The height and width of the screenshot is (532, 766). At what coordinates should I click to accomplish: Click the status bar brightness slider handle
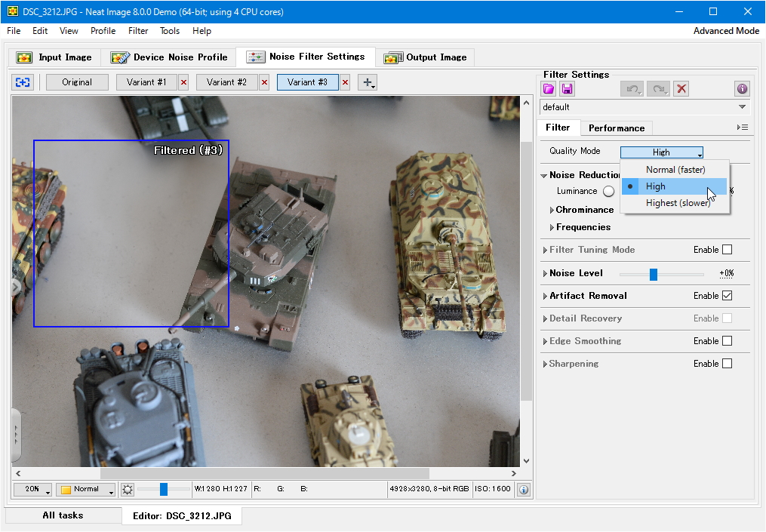click(164, 489)
